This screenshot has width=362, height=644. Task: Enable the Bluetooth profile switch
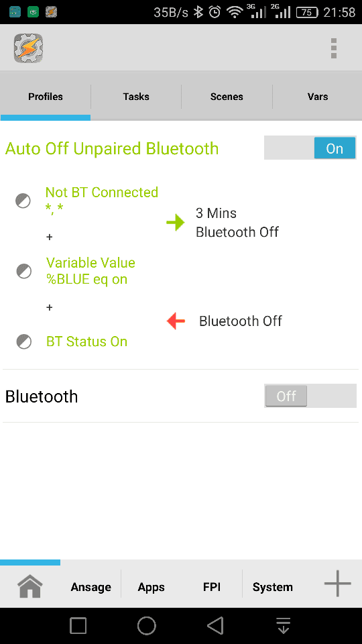pos(310,396)
